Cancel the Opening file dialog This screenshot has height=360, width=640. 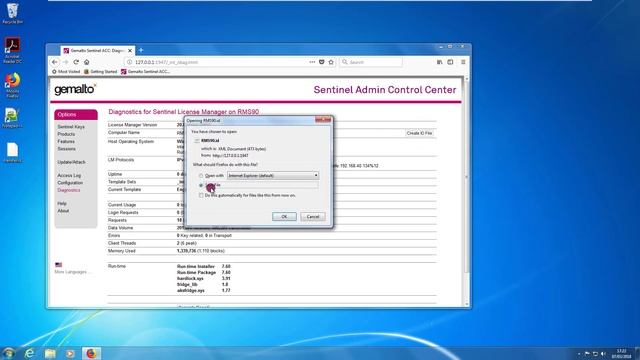pyautogui.click(x=313, y=217)
